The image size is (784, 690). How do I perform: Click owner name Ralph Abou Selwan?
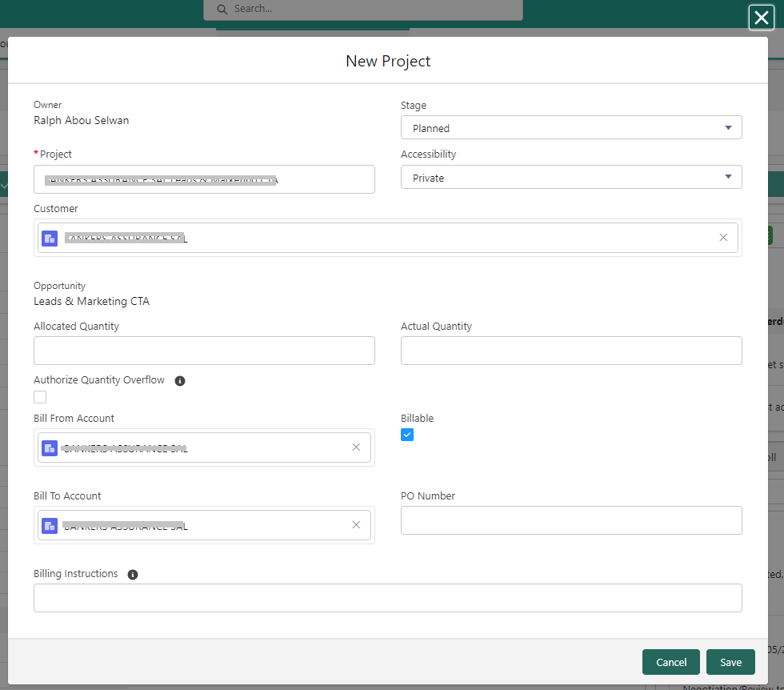tap(81, 121)
